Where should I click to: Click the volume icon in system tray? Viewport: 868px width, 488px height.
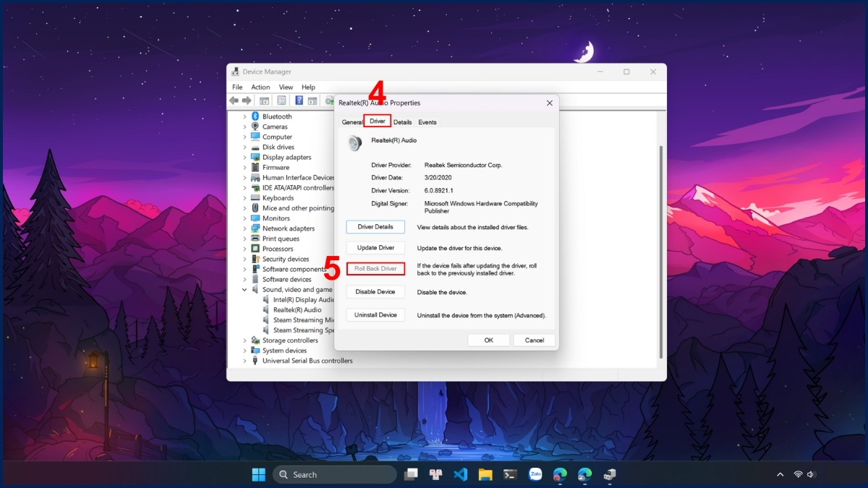click(812, 475)
